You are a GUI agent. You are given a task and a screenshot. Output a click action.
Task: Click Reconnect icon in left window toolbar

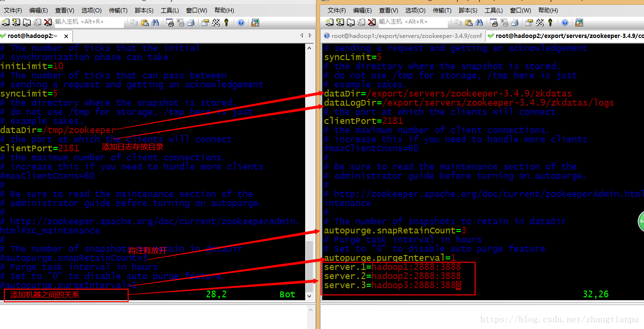37,22
